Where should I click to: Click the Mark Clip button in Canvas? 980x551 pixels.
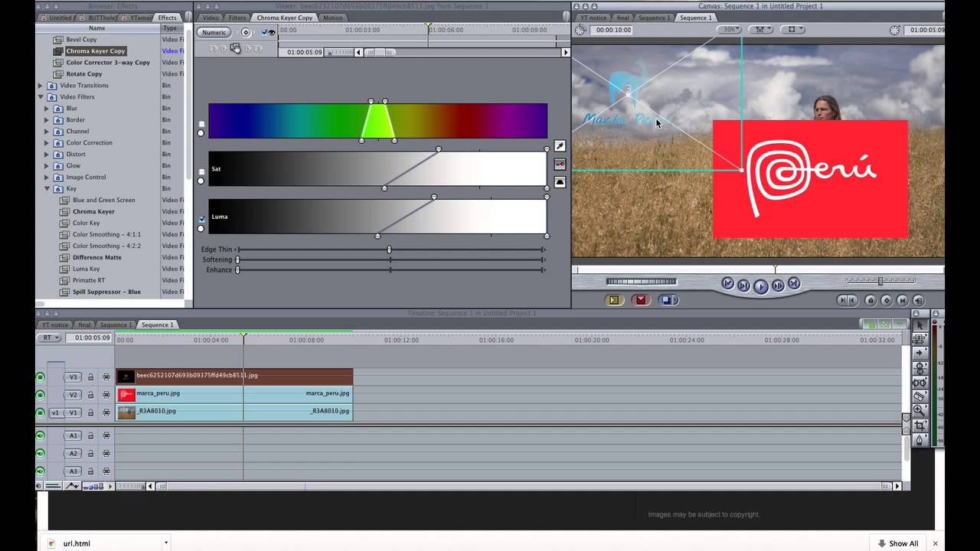(x=903, y=301)
